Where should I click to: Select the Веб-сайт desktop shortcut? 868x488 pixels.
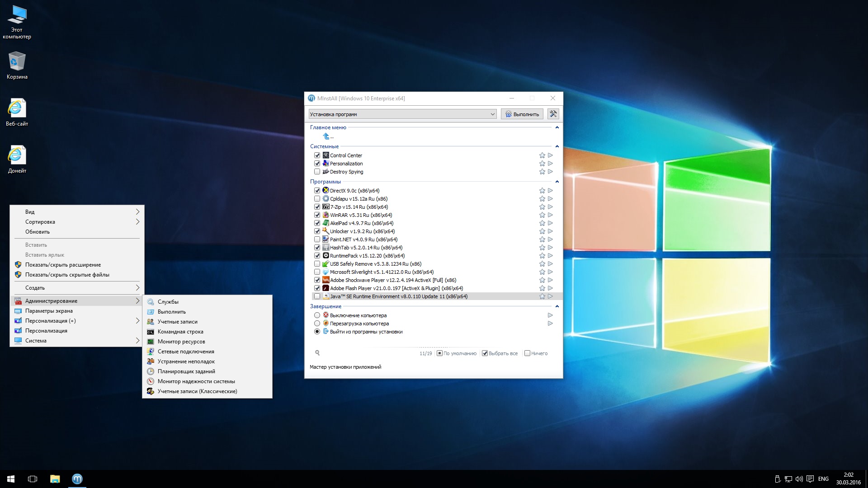coord(17,112)
